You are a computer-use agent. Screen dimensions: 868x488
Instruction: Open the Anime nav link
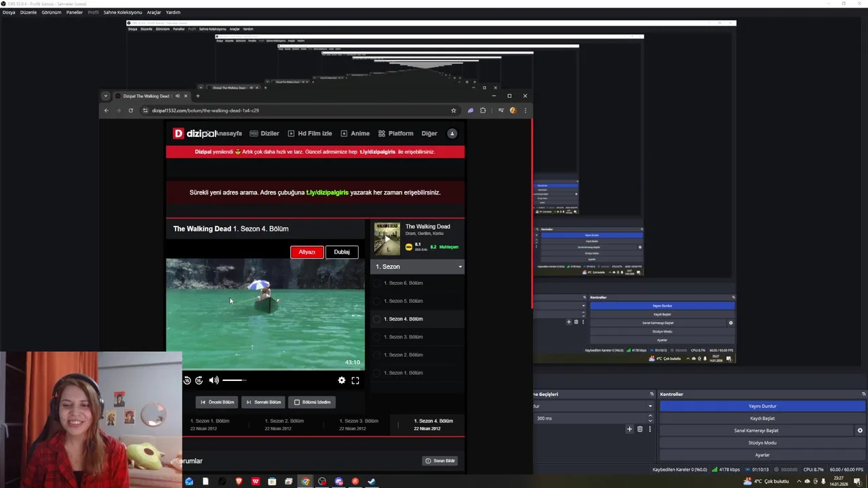355,134
